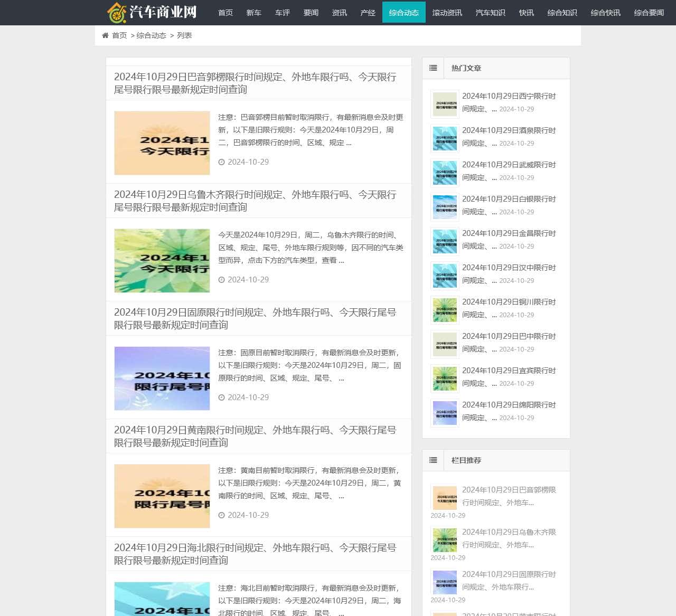Open the 酒泉限行 hot article link

[x=509, y=137]
